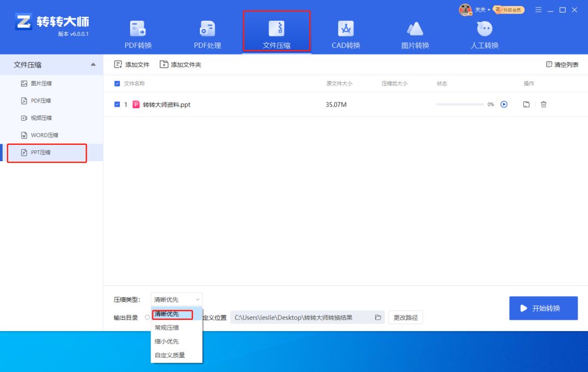588x372 pixels.
Task: Click the 开始转换 button
Action: 543,308
